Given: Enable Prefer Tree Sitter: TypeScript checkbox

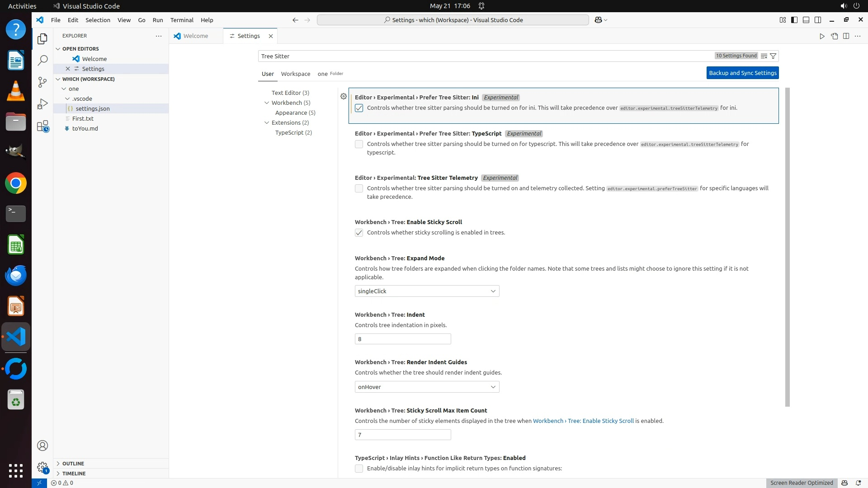Looking at the screenshot, I should 359,144.
